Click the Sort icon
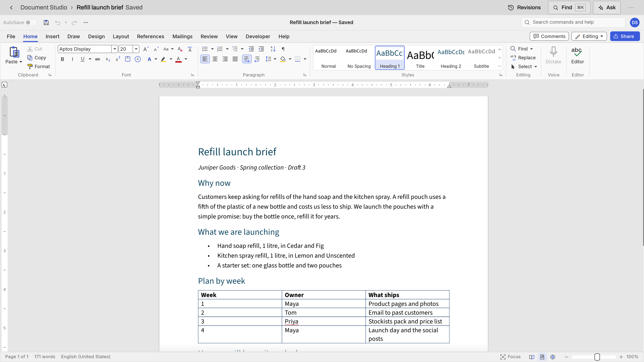 (x=273, y=49)
